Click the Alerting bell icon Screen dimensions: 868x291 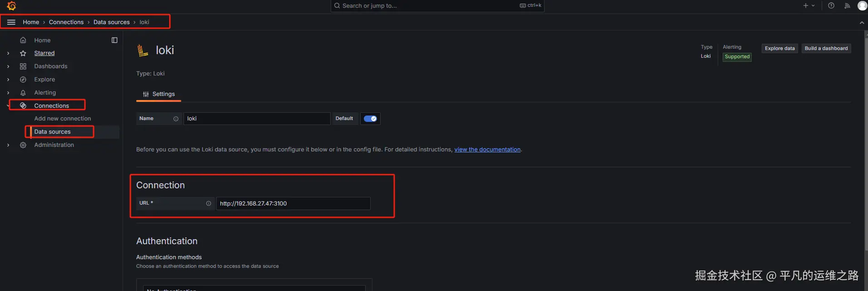click(23, 93)
